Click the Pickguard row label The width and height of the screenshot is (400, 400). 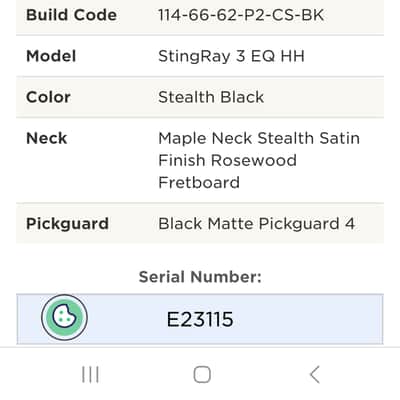tap(67, 224)
